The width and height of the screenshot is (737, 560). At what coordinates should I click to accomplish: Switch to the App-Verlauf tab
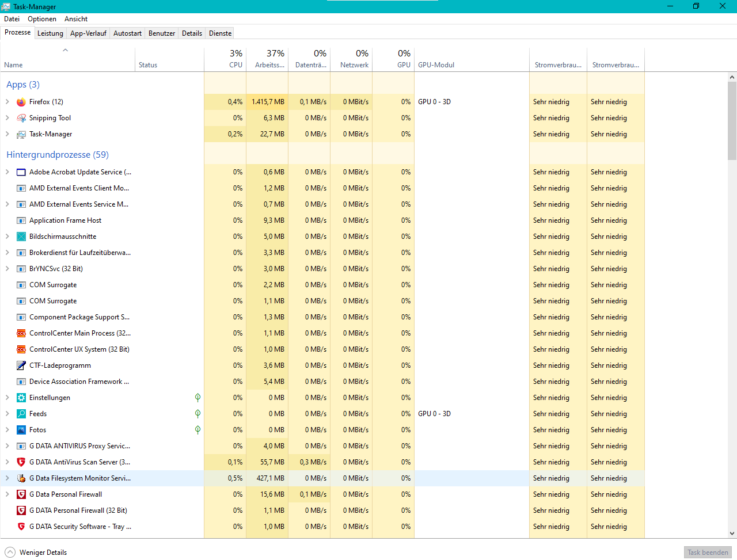[88, 33]
